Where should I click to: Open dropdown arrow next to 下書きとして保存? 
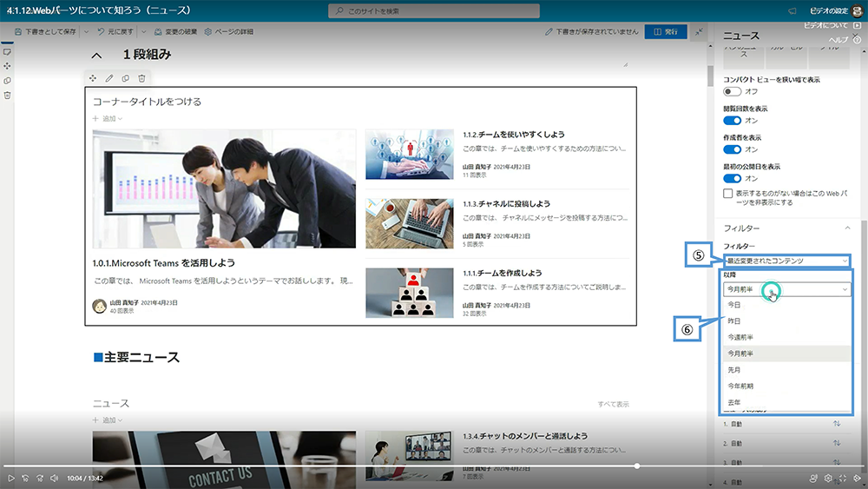pos(86,32)
